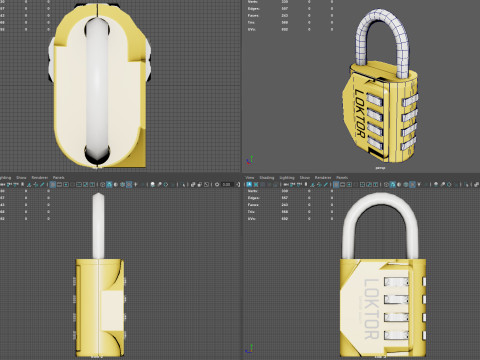Open the Renderer menu in the front view panel
The image size is (480, 360).
[323, 177]
